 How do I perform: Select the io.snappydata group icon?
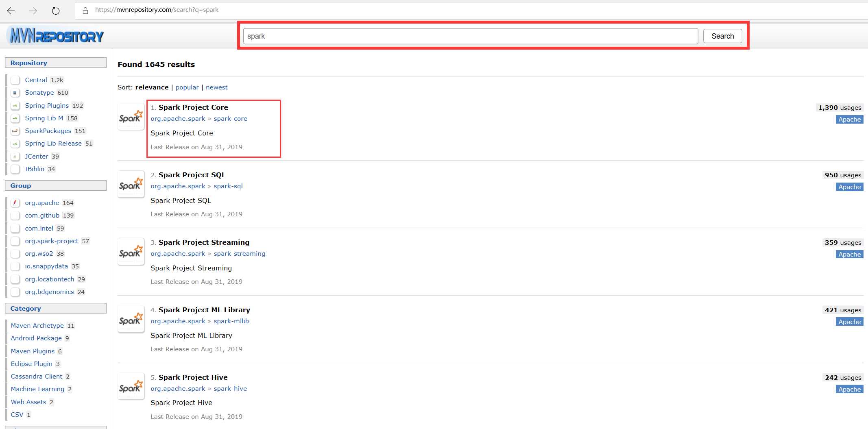(x=15, y=266)
